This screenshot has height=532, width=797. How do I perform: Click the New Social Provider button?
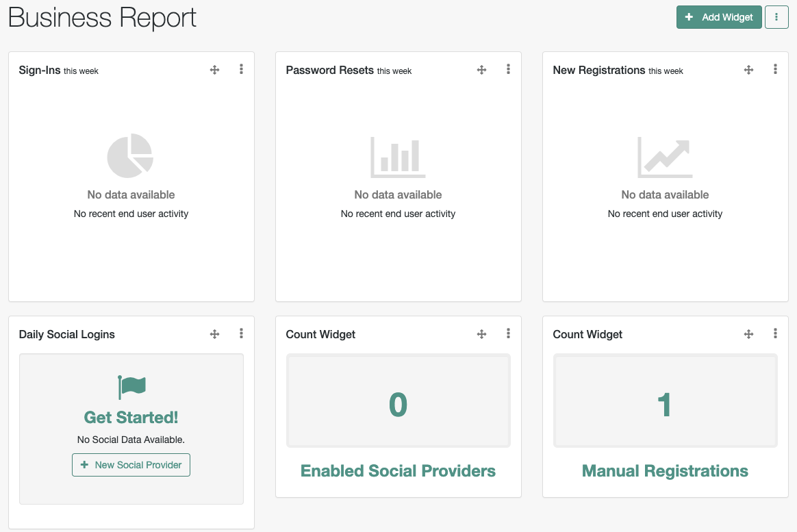(x=131, y=464)
